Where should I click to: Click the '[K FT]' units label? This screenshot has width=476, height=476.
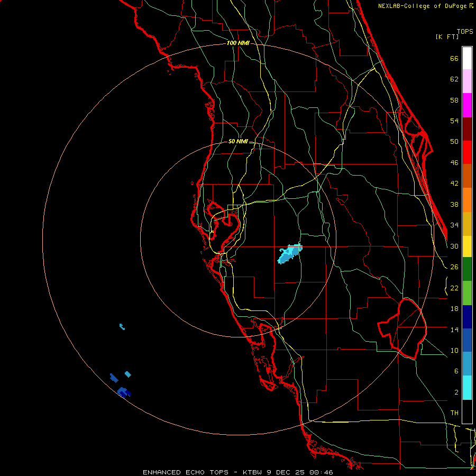[447, 36]
